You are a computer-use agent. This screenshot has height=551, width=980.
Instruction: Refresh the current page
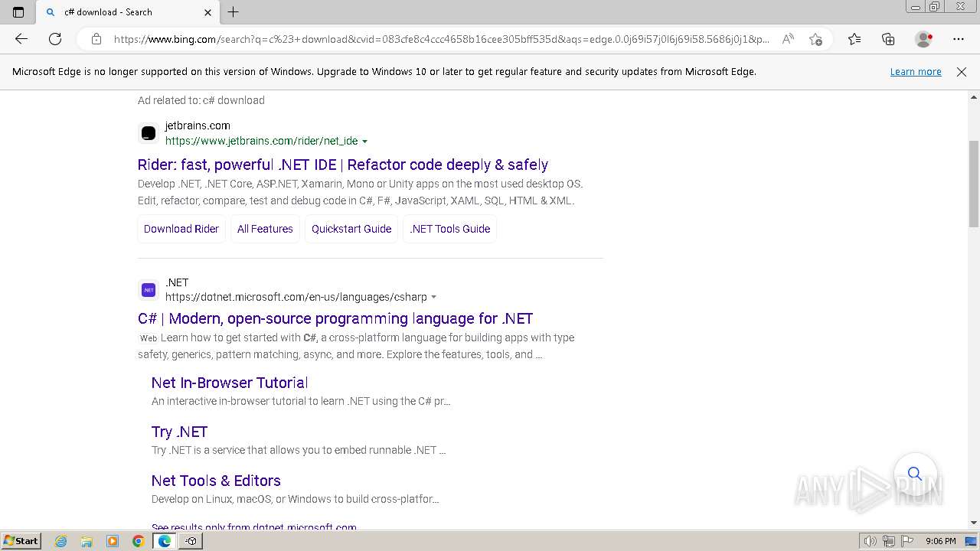(x=55, y=39)
